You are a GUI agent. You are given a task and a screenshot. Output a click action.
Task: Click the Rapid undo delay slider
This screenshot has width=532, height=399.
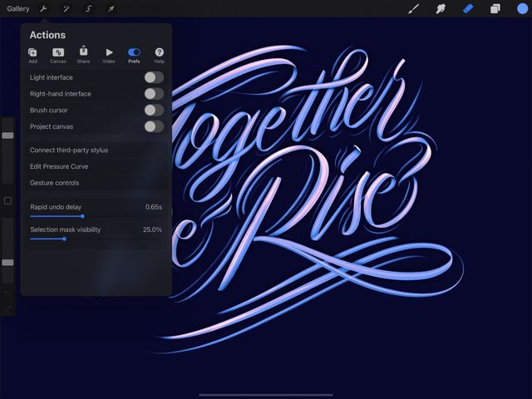click(x=82, y=216)
